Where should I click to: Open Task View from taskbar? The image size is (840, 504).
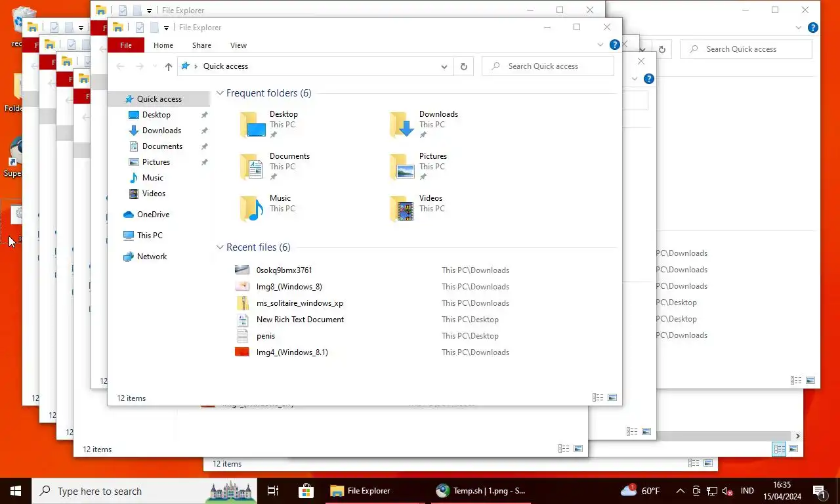(x=273, y=491)
